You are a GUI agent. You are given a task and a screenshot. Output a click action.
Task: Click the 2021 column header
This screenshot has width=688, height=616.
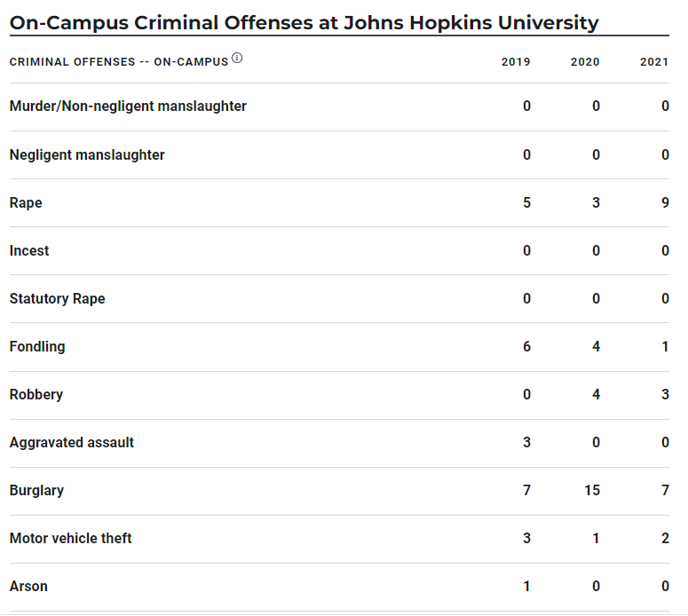[x=654, y=62]
